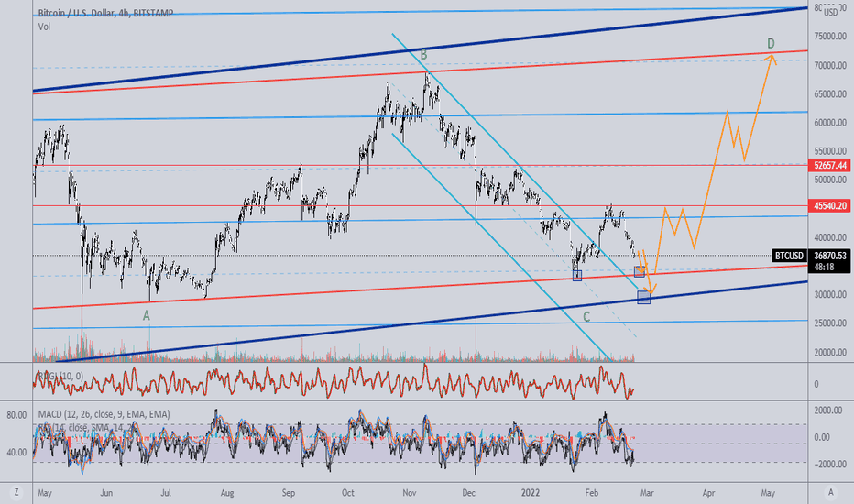Click the 60000.00 price axis value

pos(830,123)
